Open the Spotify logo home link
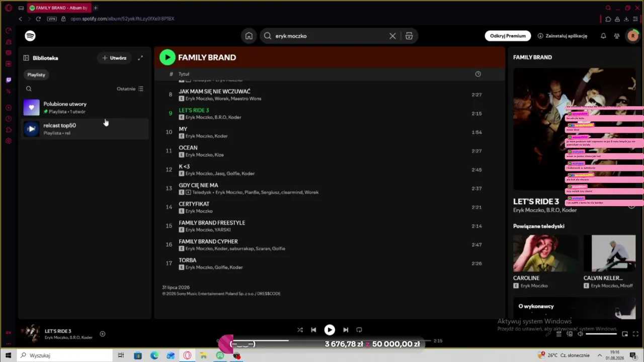 (x=30, y=36)
